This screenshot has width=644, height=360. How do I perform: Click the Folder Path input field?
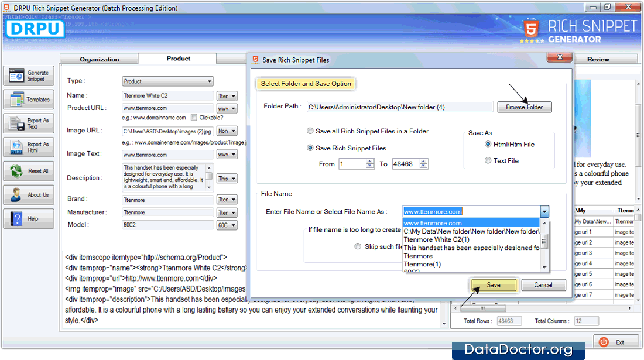coord(399,107)
